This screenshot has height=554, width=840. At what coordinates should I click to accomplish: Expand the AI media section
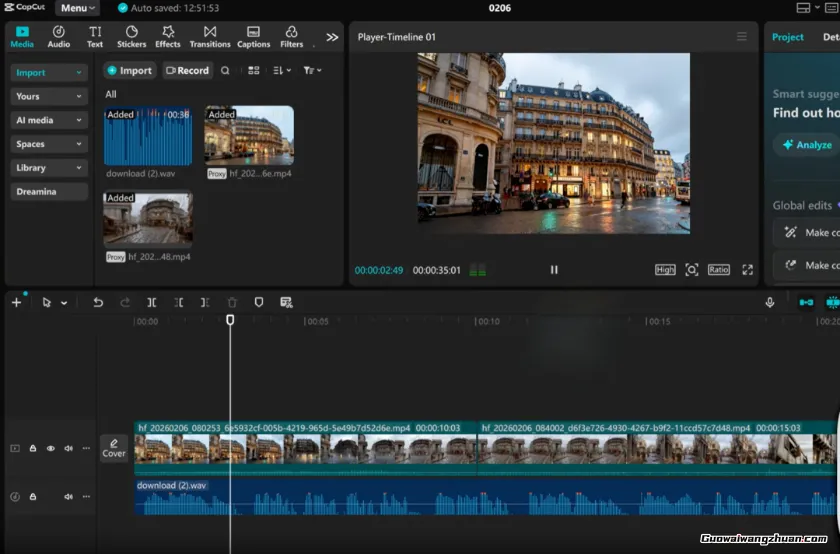tap(49, 120)
